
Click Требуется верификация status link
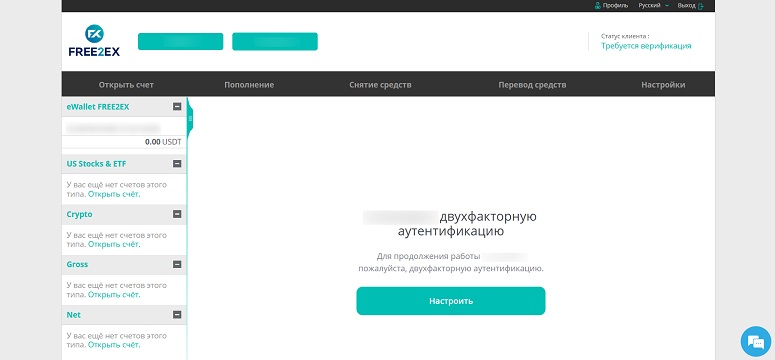pos(646,45)
